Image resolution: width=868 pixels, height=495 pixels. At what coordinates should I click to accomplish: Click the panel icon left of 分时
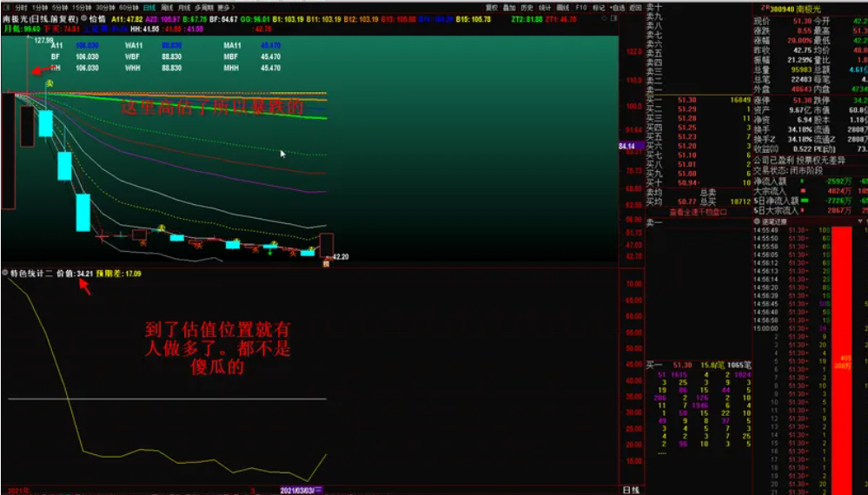(x=7, y=7)
